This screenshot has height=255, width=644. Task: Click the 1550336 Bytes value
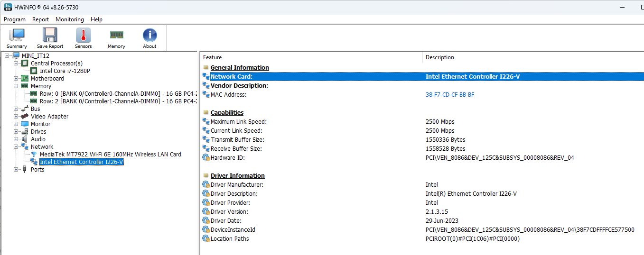pos(445,140)
